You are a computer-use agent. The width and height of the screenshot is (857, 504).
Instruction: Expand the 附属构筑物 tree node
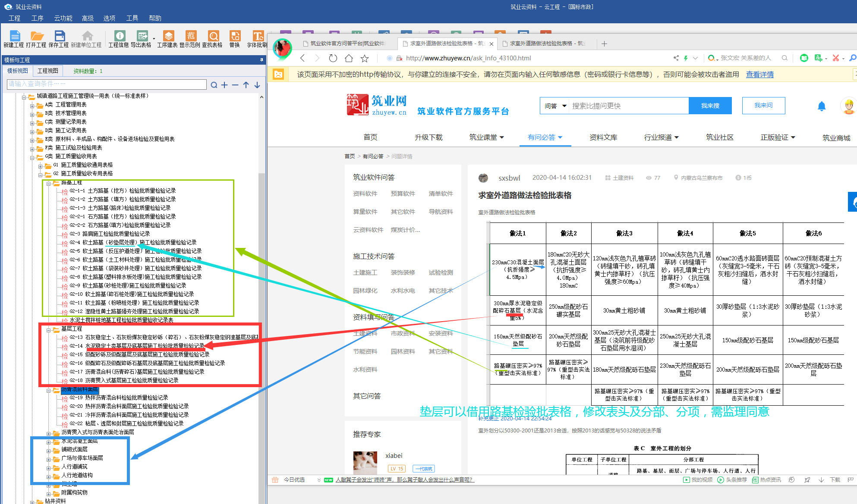tap(49, 494)
